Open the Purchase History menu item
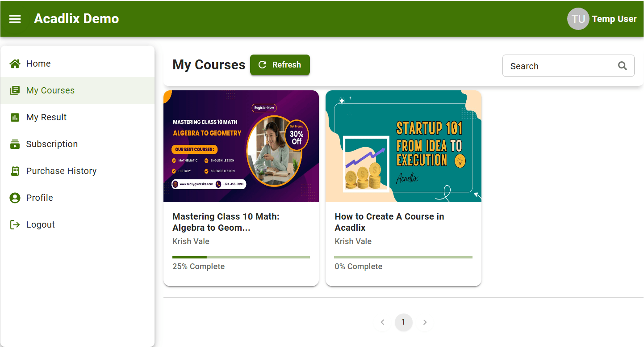Screen dimensions: 644x347 click(61, 171)
